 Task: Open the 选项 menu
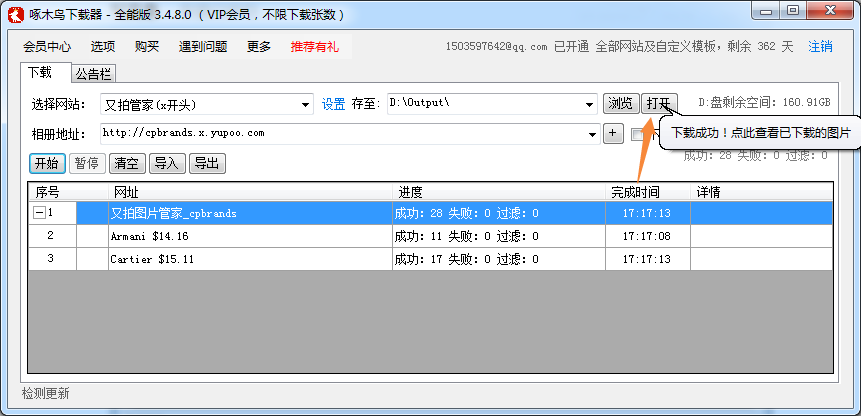(103, 47)
